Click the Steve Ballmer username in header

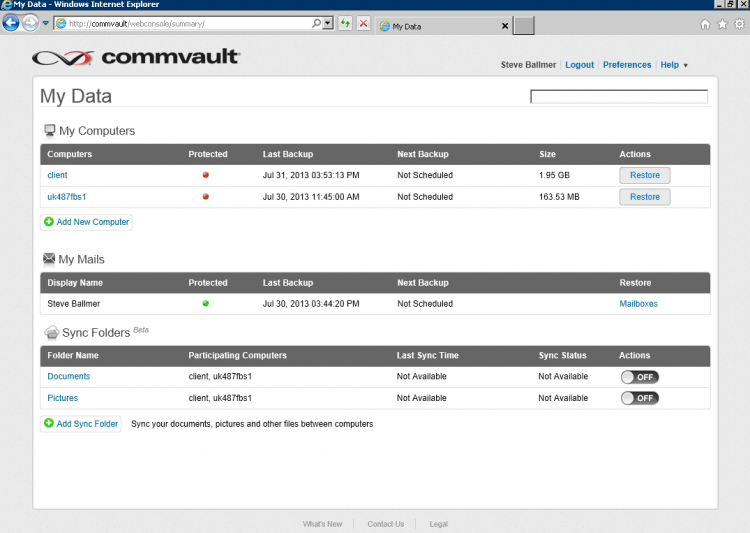(528, 65)
